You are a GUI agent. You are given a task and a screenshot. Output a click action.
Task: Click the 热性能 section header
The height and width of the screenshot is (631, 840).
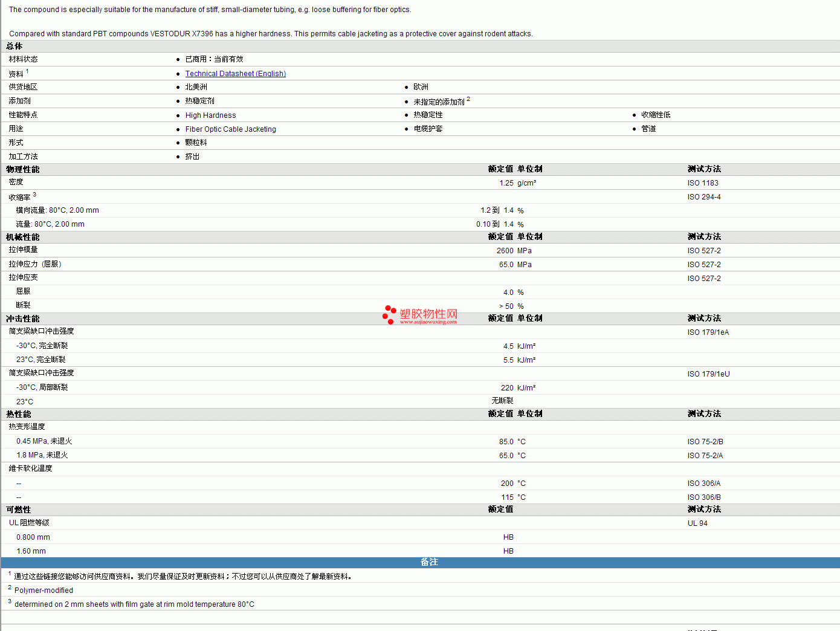[x=19, y=415]
